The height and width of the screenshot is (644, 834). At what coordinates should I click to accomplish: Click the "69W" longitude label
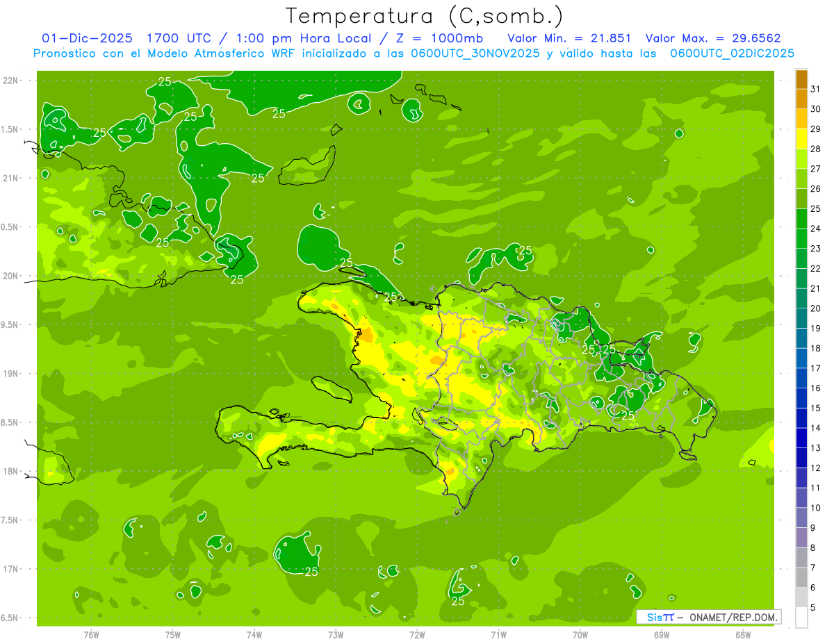[662, 635]
